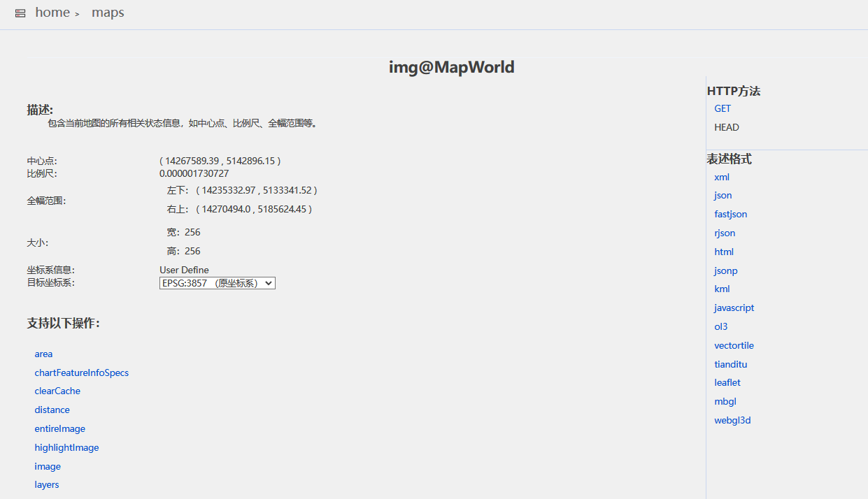
Task: Click the 坐标系信息 label
Action: 51,270
